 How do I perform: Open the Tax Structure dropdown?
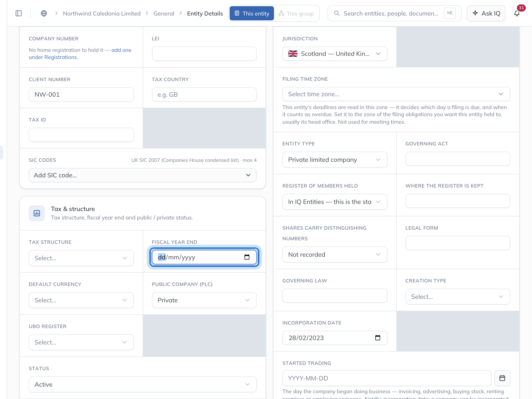click(x=81, y=258)
